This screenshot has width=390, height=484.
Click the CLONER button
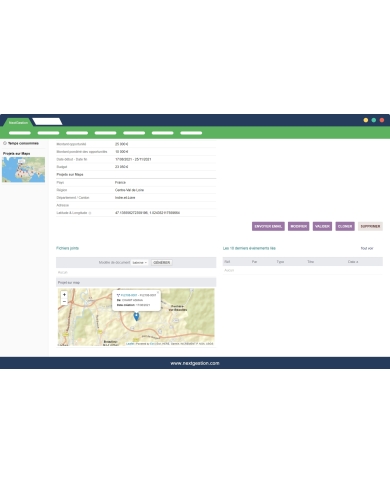coord(345,226)
